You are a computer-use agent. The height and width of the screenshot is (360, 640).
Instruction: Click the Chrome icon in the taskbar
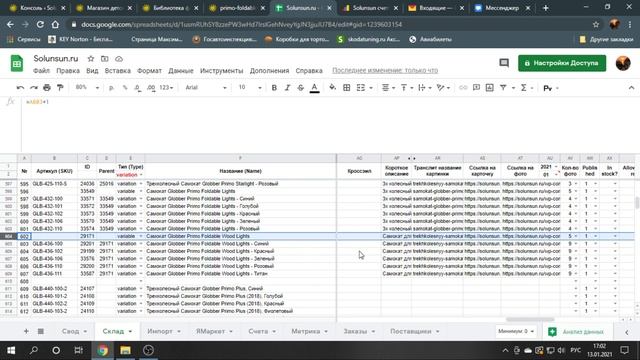click(102, 350)
